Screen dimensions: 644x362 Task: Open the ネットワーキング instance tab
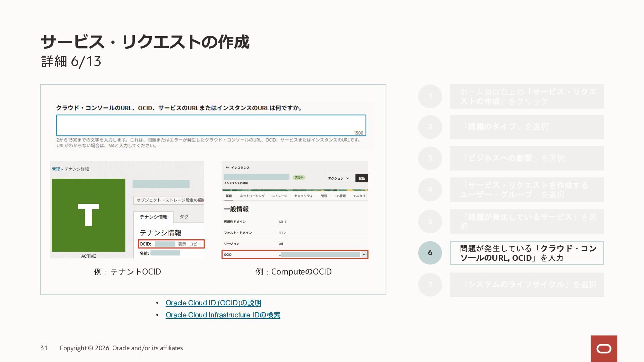(252, 196)
